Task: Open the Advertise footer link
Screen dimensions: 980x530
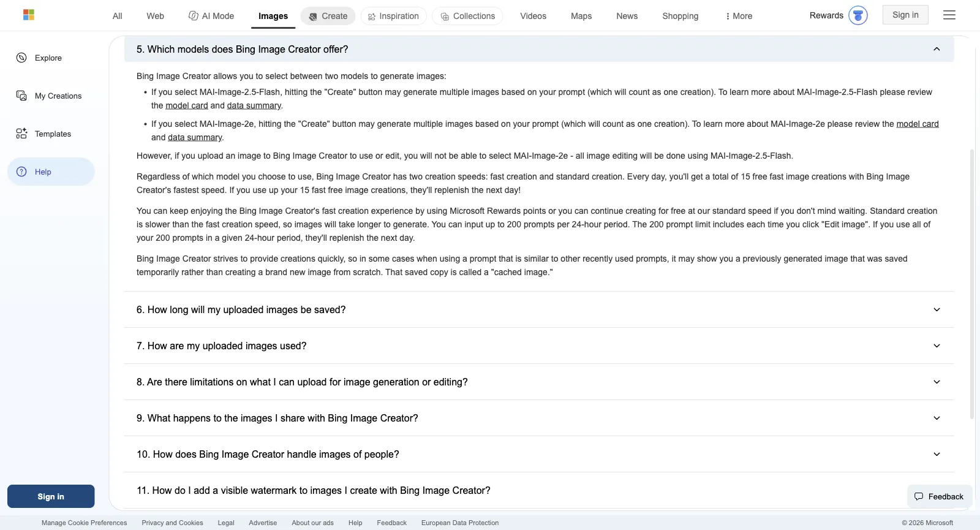Action: pyautogui.click(x=263, y=523)
